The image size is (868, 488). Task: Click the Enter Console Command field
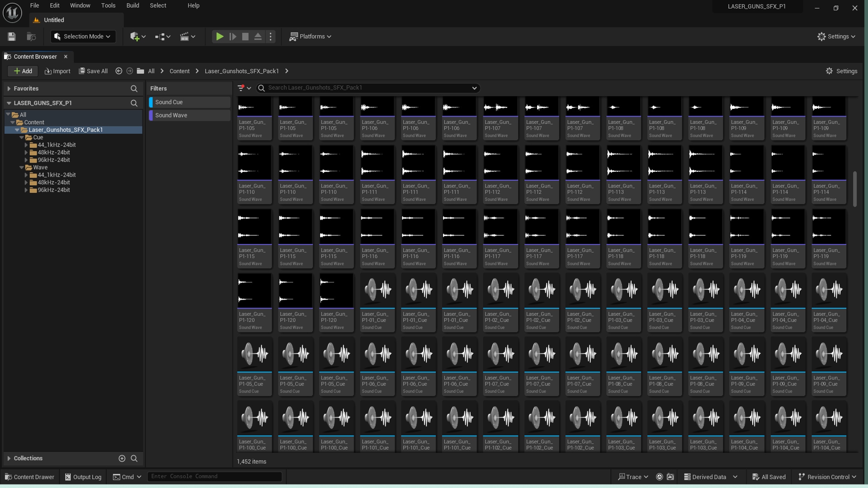[215, 476]
